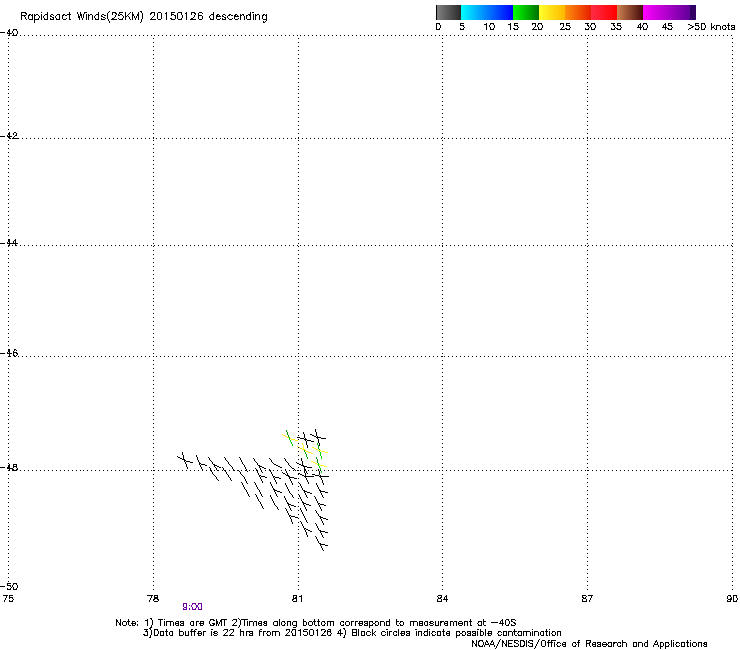Screen dimensions: 740x650
Task: Click the longitude label '75'
Action: coord(8,599)
